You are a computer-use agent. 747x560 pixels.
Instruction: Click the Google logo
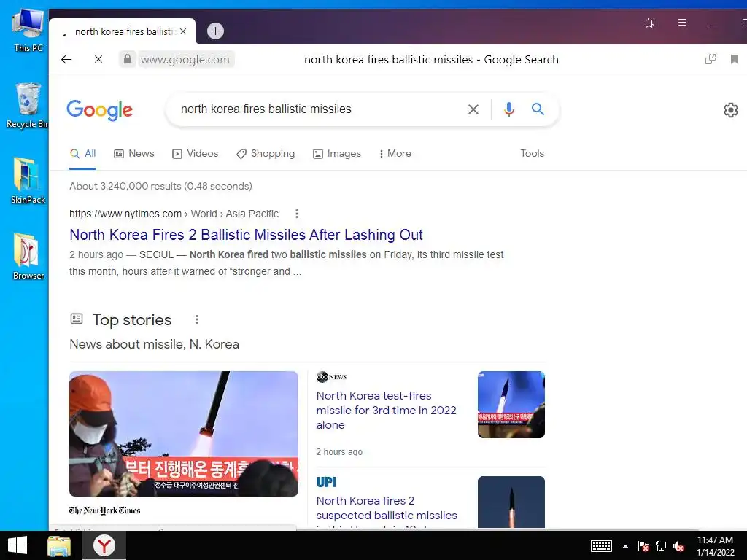click(x=99, y=110)
